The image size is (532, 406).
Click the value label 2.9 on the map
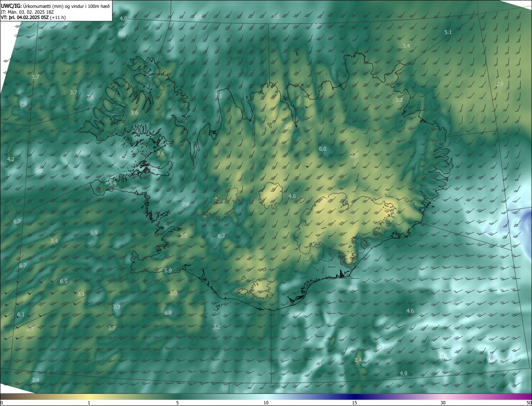tap(500, 84)
